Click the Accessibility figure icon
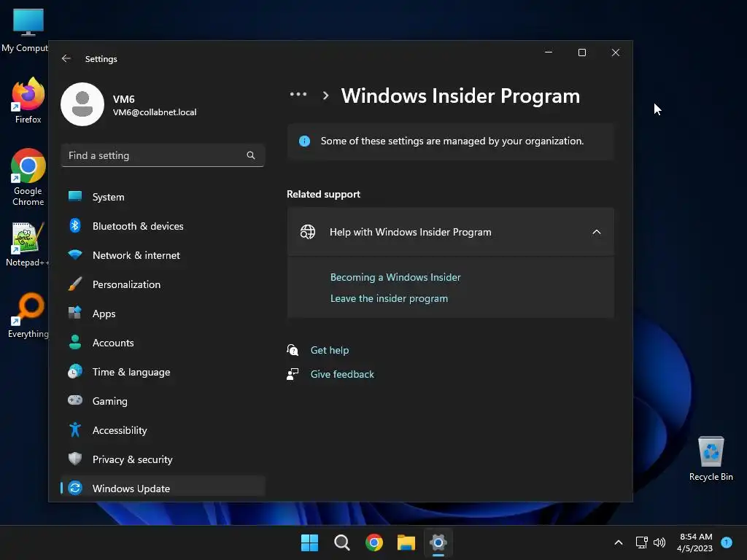Screen dimensions: 747x560 [x=75, y=429]
